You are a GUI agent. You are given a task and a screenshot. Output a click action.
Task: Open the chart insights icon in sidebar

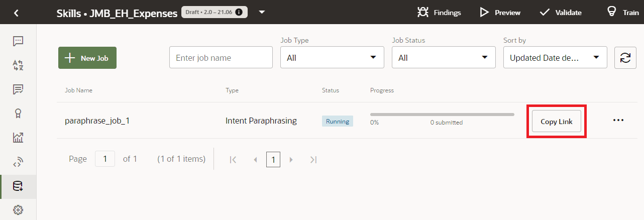tap(18, 138)
